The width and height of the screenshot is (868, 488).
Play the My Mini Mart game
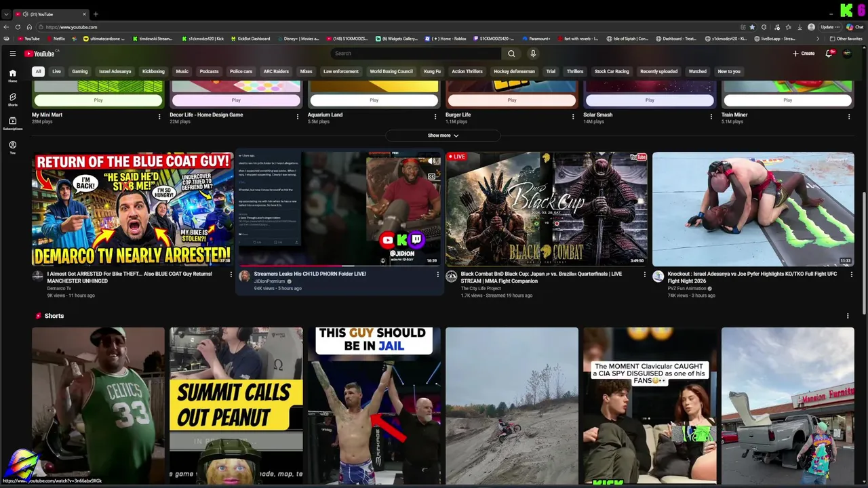point(98,100)
